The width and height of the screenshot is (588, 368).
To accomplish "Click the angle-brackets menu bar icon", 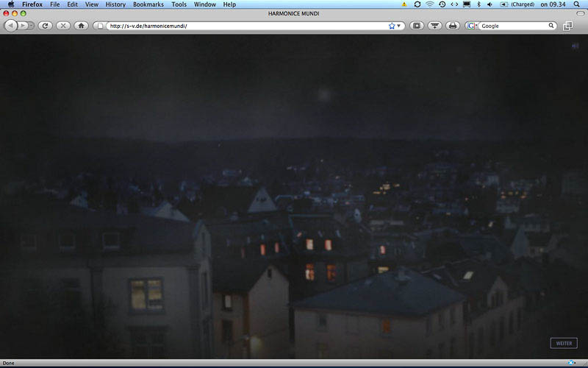I will [454, 4].
